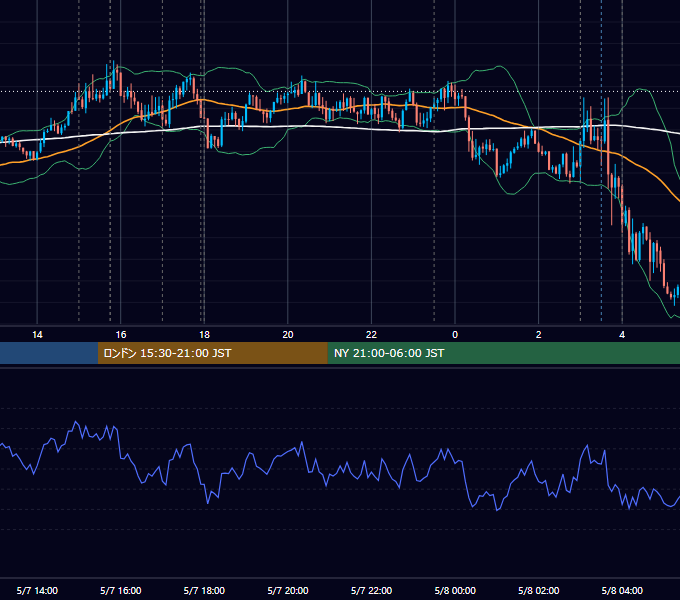Click the 18 hour label on price chart axis

[204, 335]
